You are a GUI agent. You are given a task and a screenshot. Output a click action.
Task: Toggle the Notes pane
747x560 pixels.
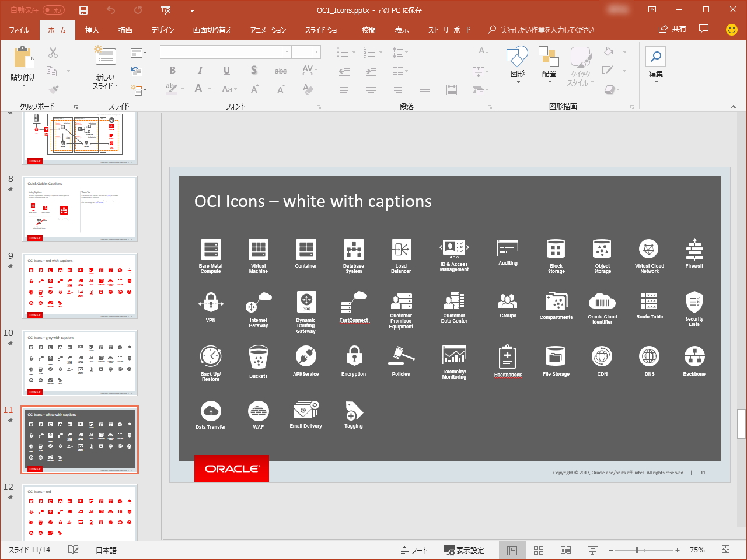414,550
